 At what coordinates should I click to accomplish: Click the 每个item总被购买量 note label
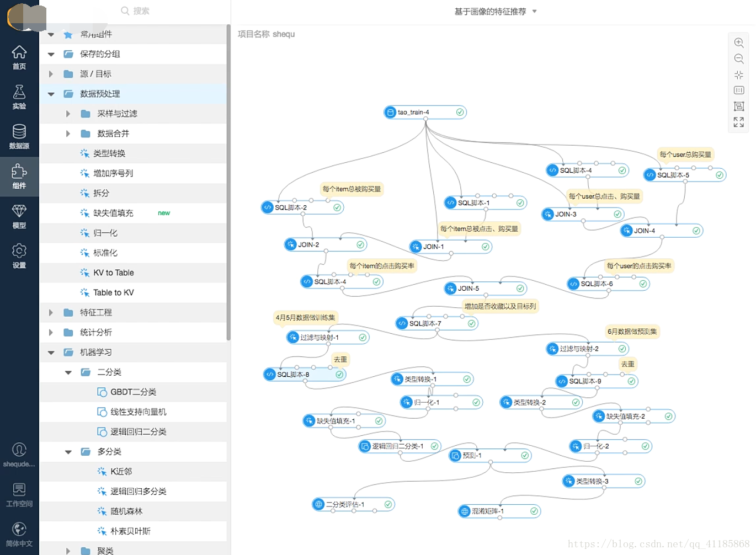coord(352,189)
